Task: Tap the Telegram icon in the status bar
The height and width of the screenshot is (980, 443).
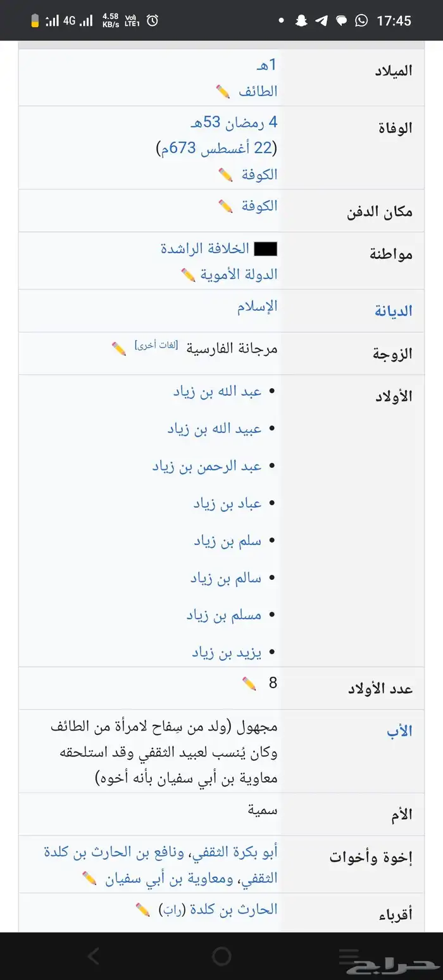Action: (x=321, y=21)
